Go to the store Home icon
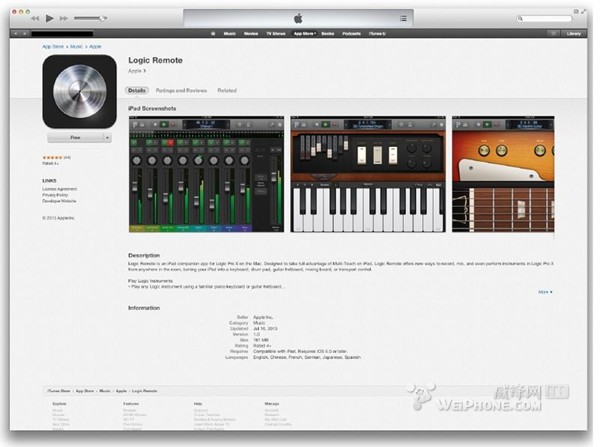Viewport: 600px width, 447px height. click(x=213, y=34)
